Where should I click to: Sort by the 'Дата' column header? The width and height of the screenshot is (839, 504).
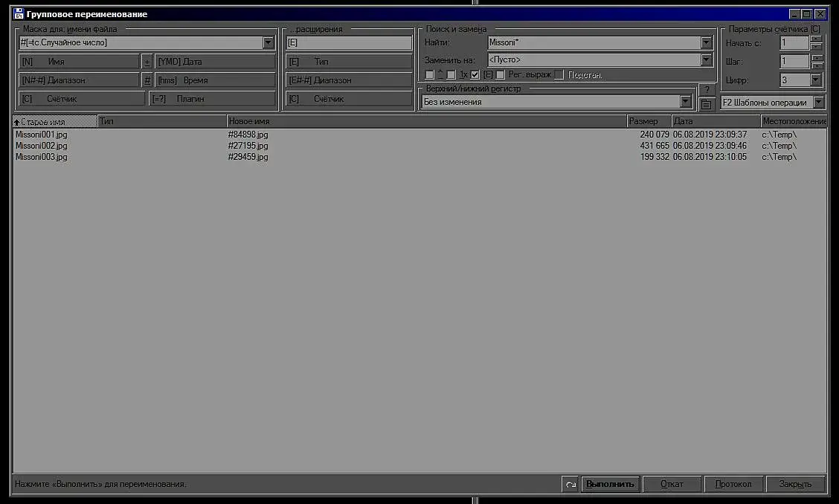(x=716, y=121)
